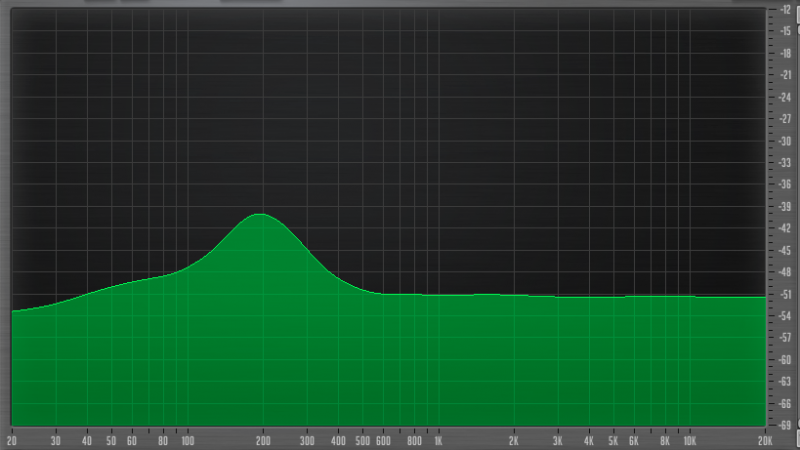This screenshot has width=800, height=450.
Task: Click the -12 dB scale label
Action: (785, 9)
